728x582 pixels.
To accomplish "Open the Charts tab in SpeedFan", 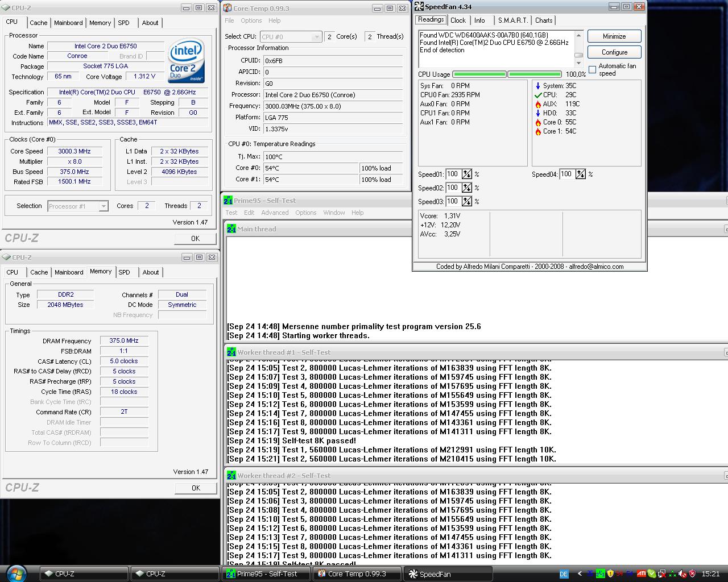I will click(544, 20).
